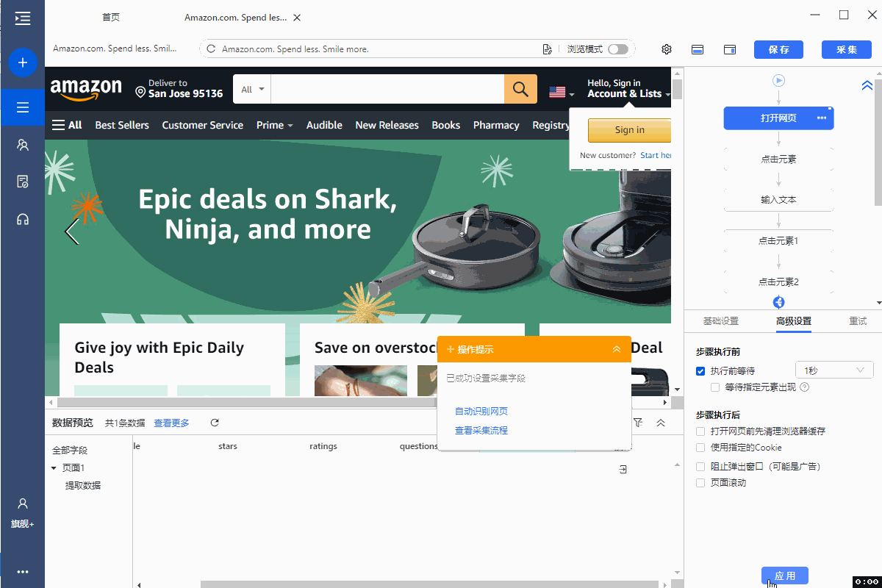The height and width of the screenshot is (588, 882).
Task: Select the 高级设置 tab
Action: pyautogui.click(x=794, y=321)
